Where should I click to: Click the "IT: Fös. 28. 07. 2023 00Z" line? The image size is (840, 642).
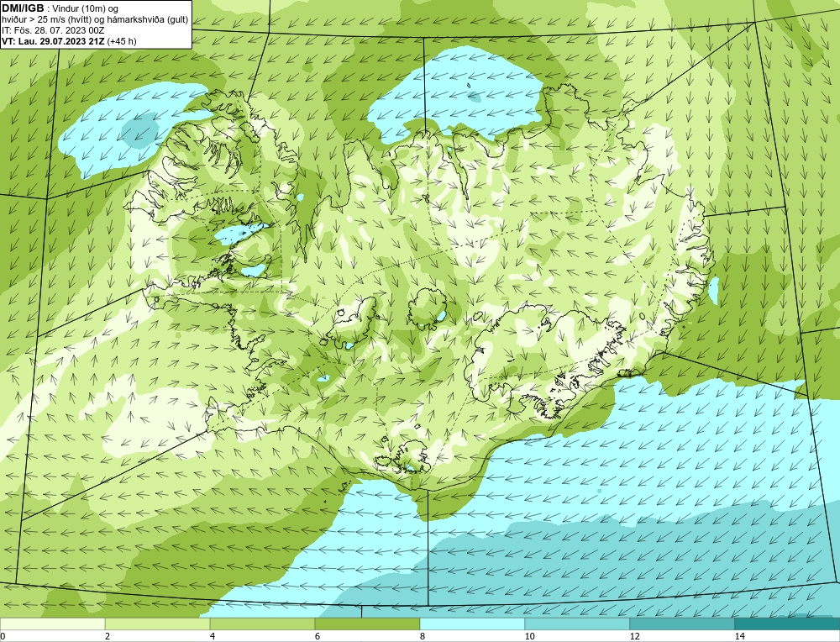(x=52, y=30)
